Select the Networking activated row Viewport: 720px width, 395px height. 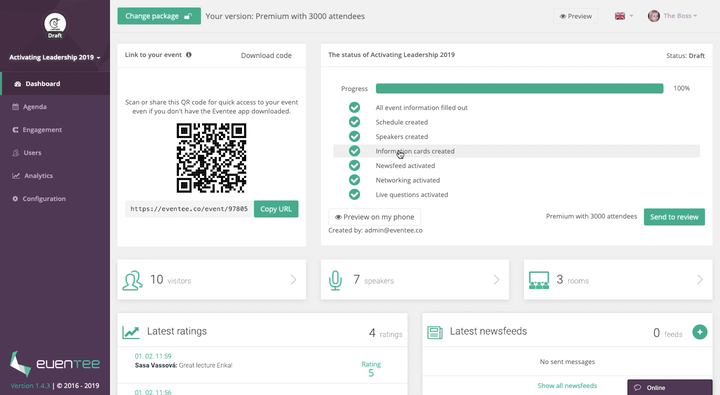(517, 180)
